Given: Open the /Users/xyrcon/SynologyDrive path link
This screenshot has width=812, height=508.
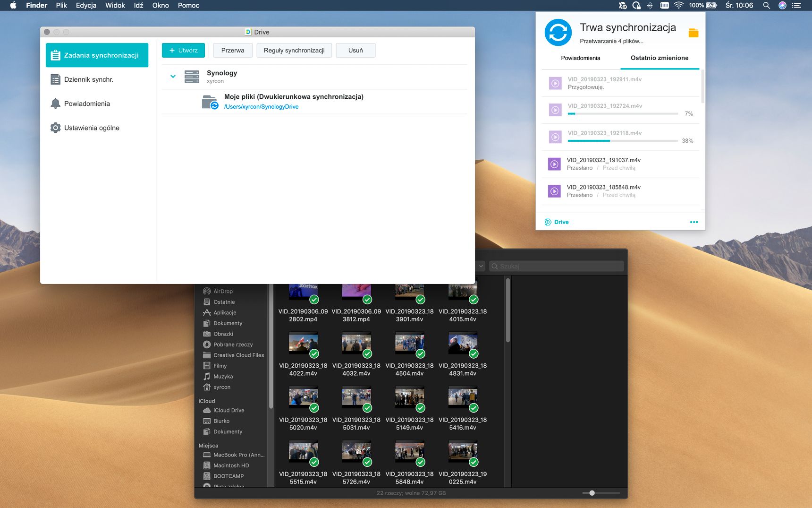Looking at the screenshot, I should (261, 107).
